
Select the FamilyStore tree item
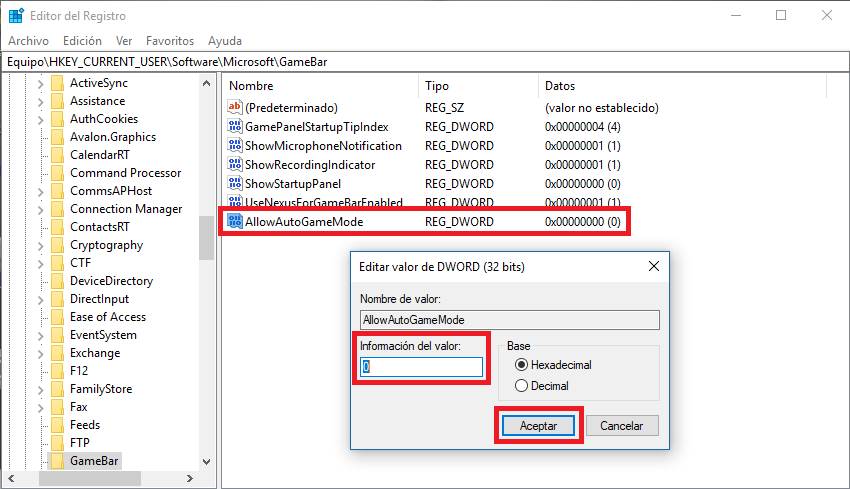pyautogui.click(x=101, y=389)
